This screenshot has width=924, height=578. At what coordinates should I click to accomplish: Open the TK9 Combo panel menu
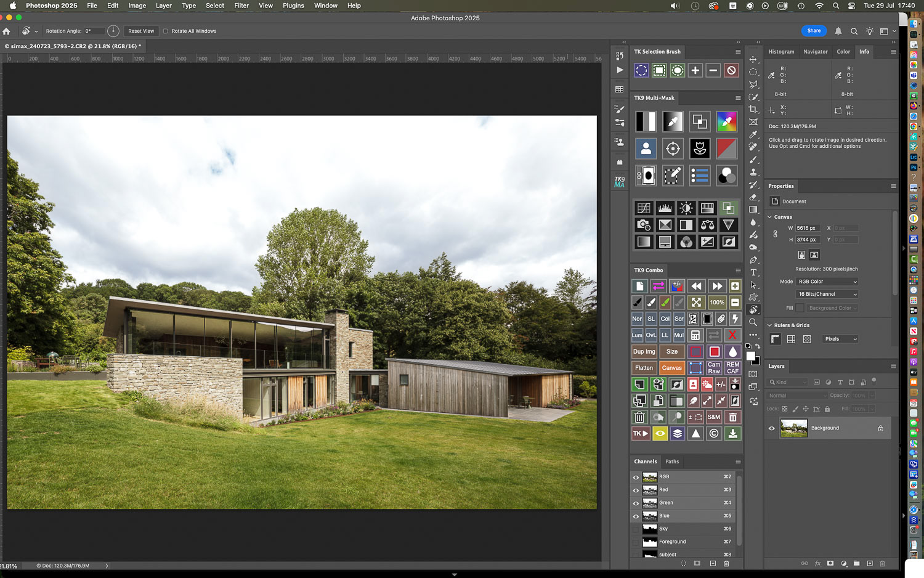coord(738,271)
